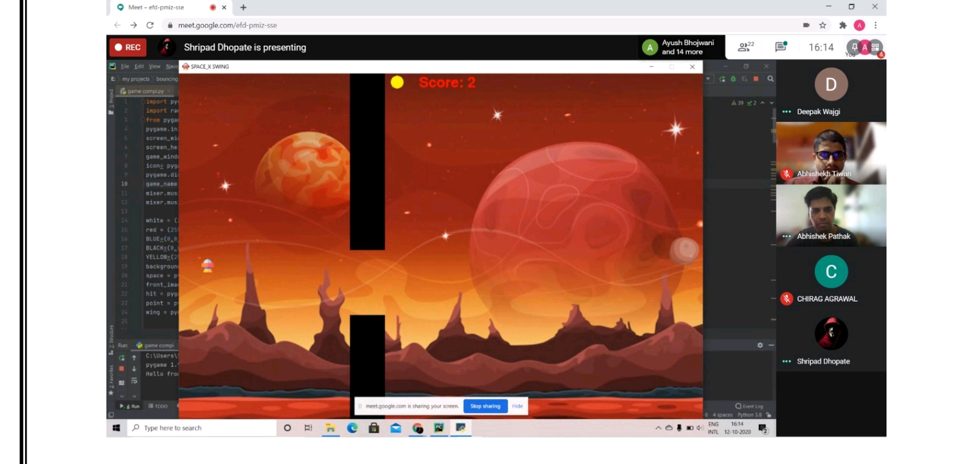This screenshot has height=464, width=980.
Task: Go forward in the browser
Action: click(x=133, y=25)
